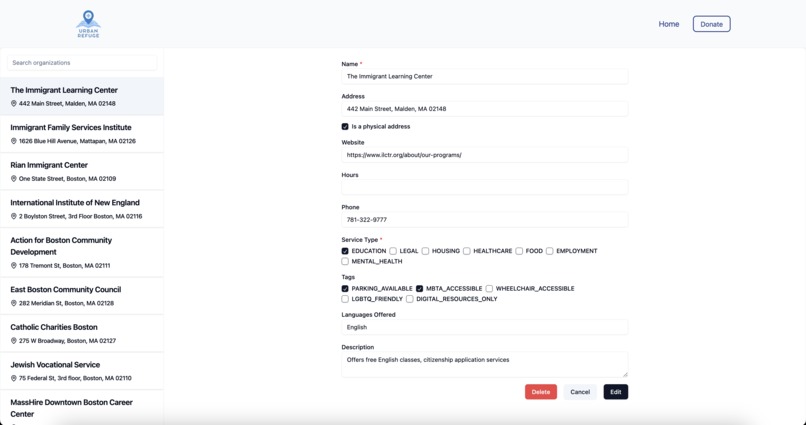Go to the Home page link

669,24
